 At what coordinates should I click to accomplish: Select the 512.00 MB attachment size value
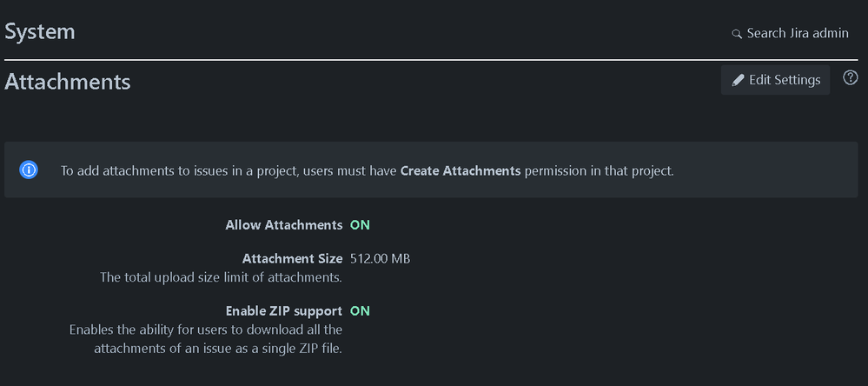[381, 258]
